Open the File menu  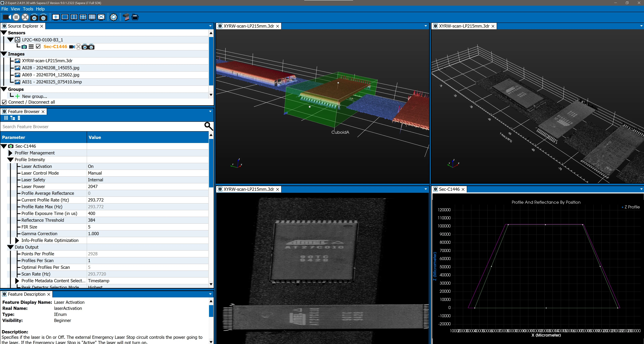(5, 9)
